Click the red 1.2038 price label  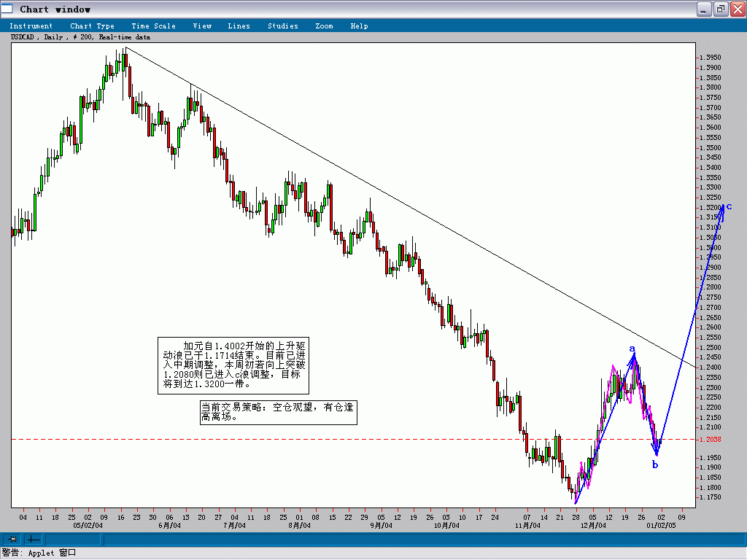[x=711, y=440]
